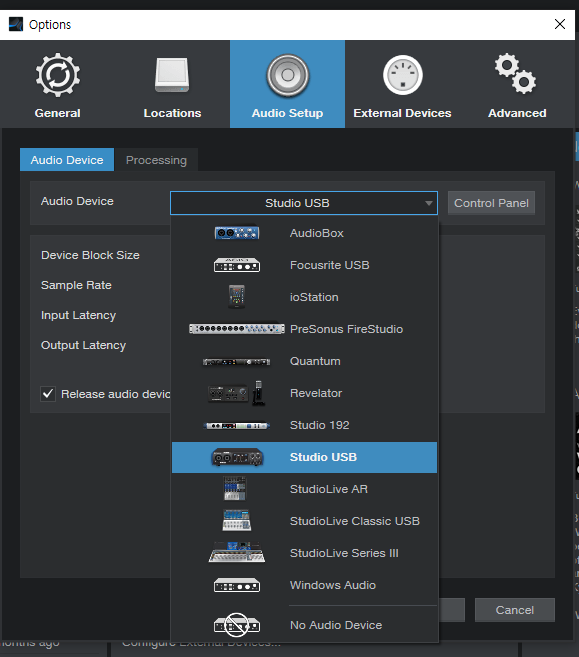Toggle Release audio device checkbox
The width and height of the screenshot is (579, 657).
[x=48, y=394]
